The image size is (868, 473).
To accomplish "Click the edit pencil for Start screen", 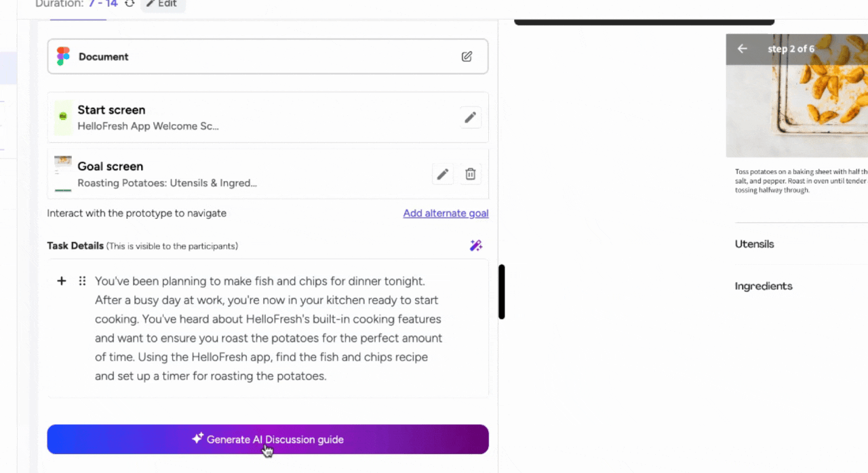I will (470, 117).
